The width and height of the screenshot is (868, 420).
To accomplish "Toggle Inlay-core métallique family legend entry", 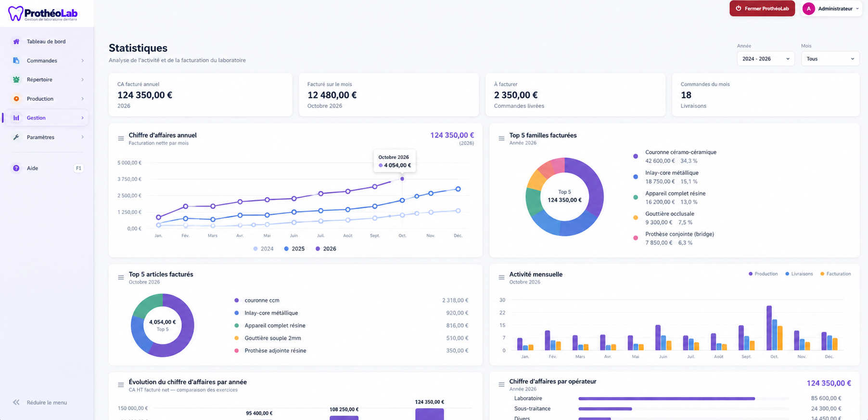I will tap(666, 177).
